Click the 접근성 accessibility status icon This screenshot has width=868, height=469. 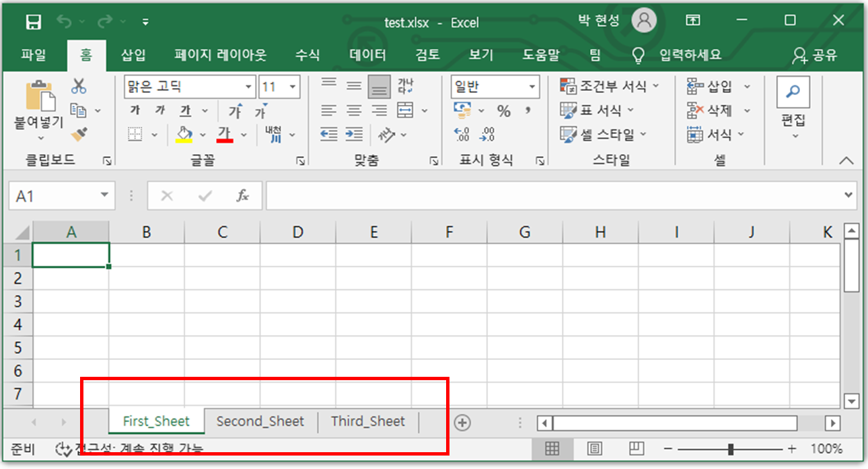(64, 449)
